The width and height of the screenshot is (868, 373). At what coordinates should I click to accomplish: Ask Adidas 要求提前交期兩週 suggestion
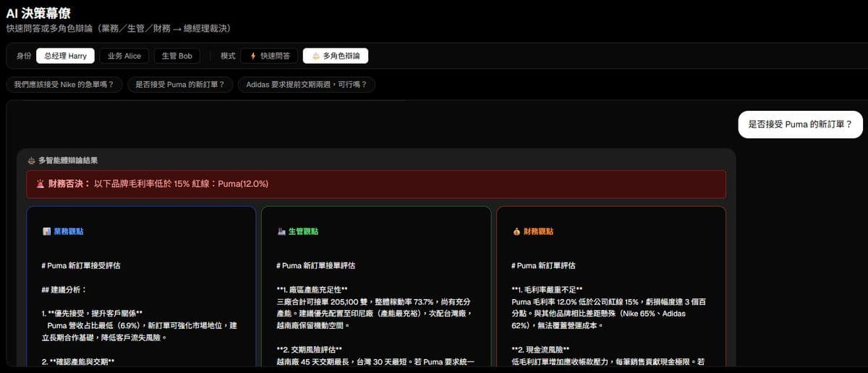(x=307, y=85)
